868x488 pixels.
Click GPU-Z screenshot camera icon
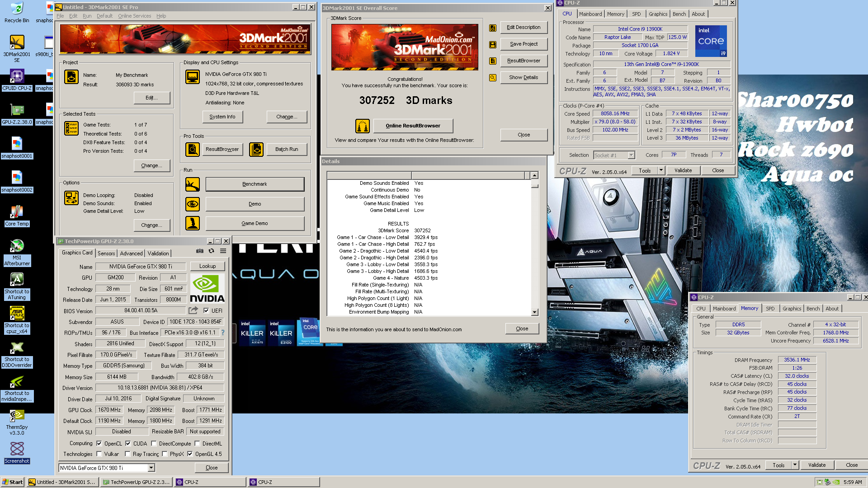tap(200, 251)
